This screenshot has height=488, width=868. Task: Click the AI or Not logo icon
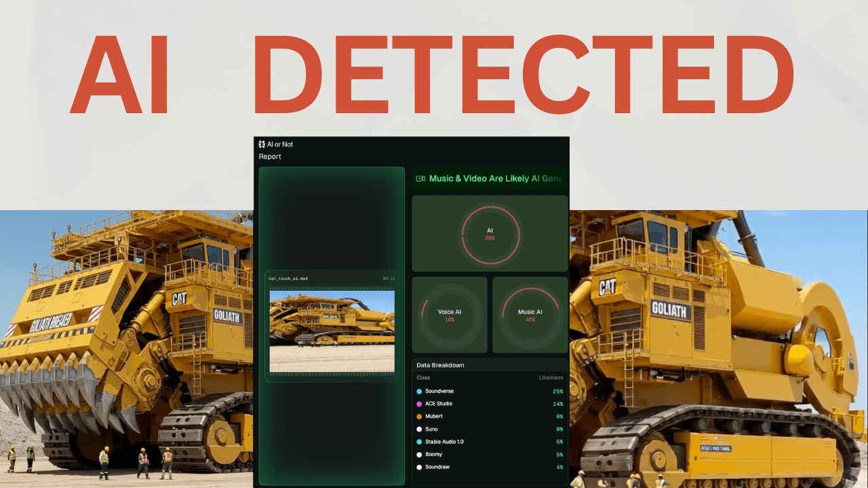coord(261,144)
